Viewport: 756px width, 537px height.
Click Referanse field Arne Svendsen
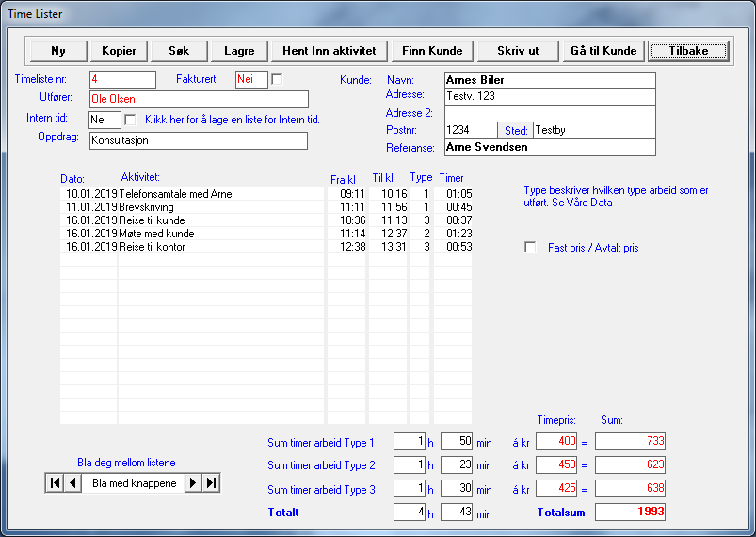point(550,148)
